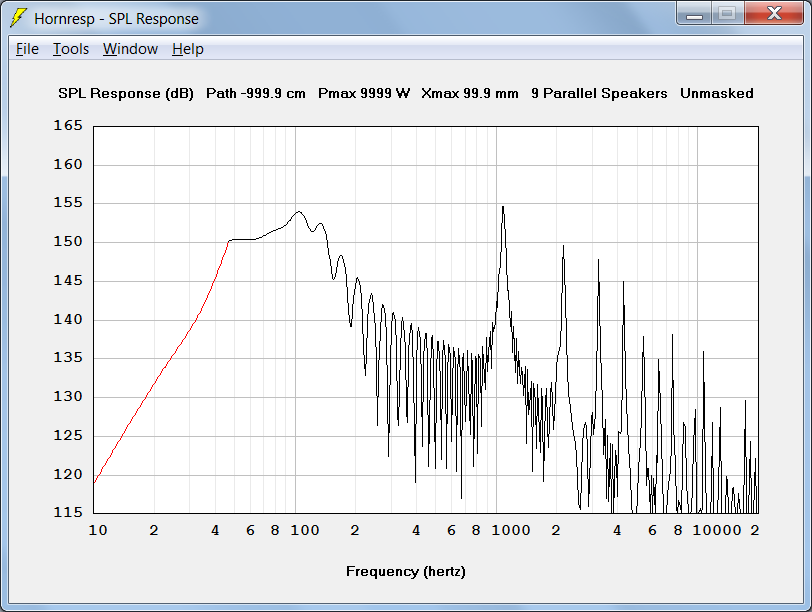
Task: Click the 'SPL Response (dB)' label
Action: (x=126, y=93)
